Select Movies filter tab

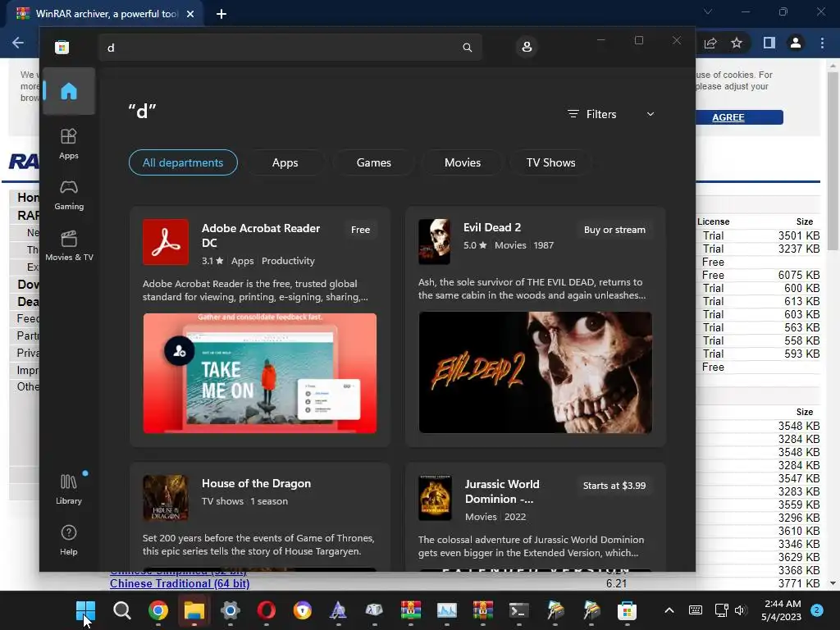[x=463, y=162]
